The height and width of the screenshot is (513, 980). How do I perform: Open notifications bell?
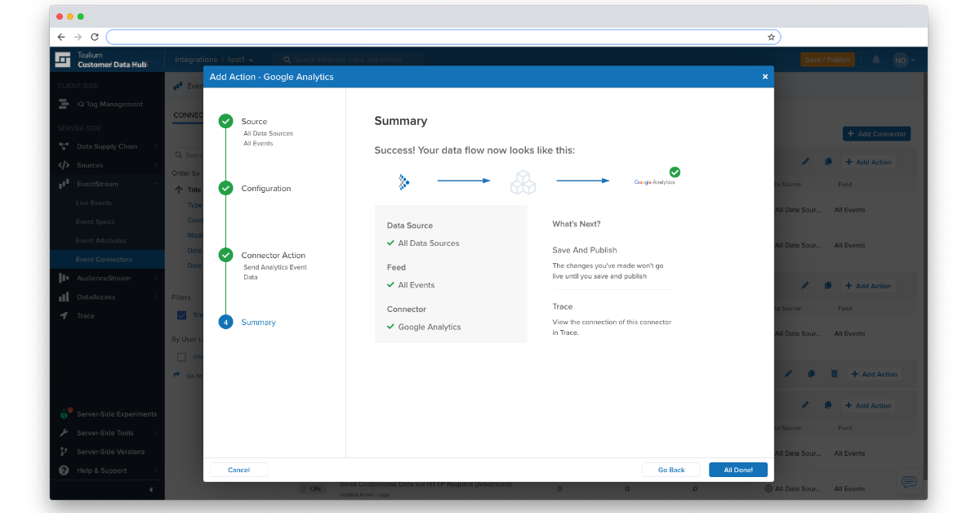point(876,60)
